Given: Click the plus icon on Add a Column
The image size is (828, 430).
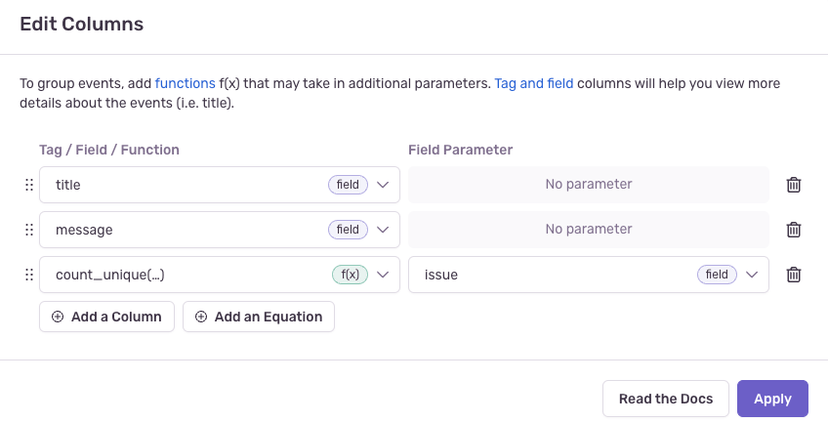Looking at the screenshot, I should click(57, 317).
